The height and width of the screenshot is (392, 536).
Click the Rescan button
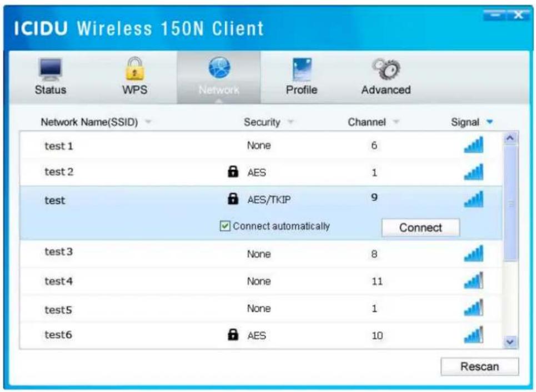point(479,366)
